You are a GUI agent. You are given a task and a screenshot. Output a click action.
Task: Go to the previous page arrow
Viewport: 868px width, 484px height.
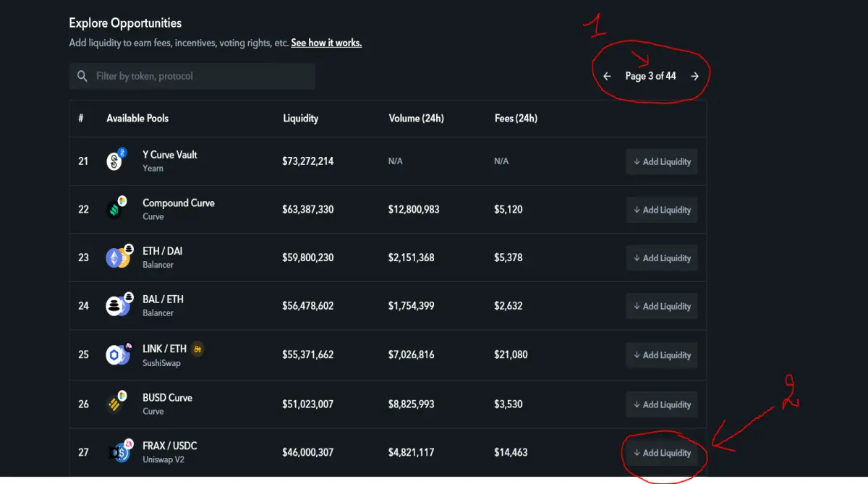(x=607, y=76)
